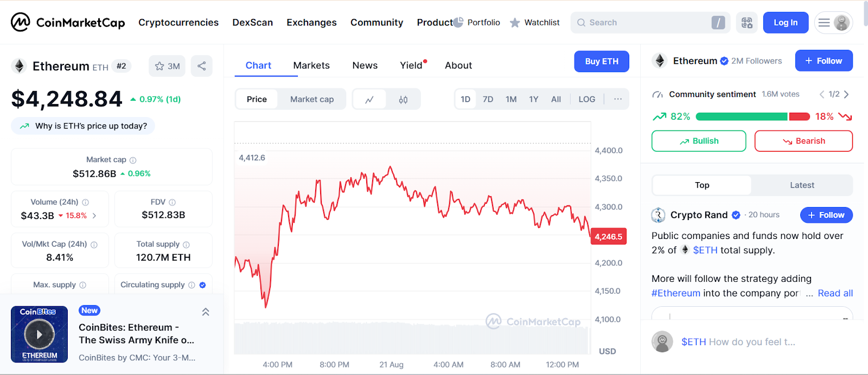Add Ethereum to watchlist with 3M star

167,66
